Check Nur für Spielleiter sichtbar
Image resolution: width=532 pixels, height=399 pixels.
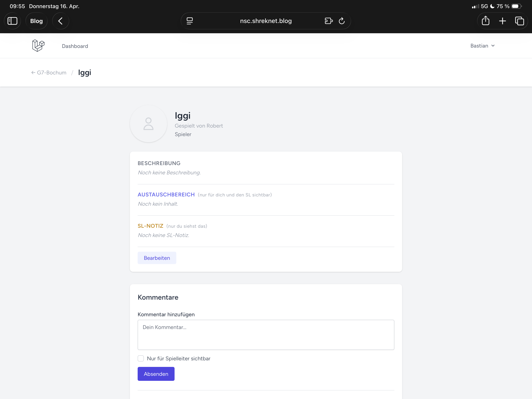[141, 358]
